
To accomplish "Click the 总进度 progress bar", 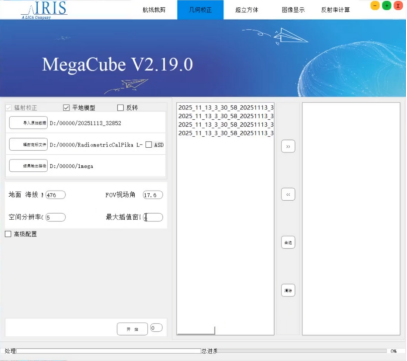I will (302, 351).
